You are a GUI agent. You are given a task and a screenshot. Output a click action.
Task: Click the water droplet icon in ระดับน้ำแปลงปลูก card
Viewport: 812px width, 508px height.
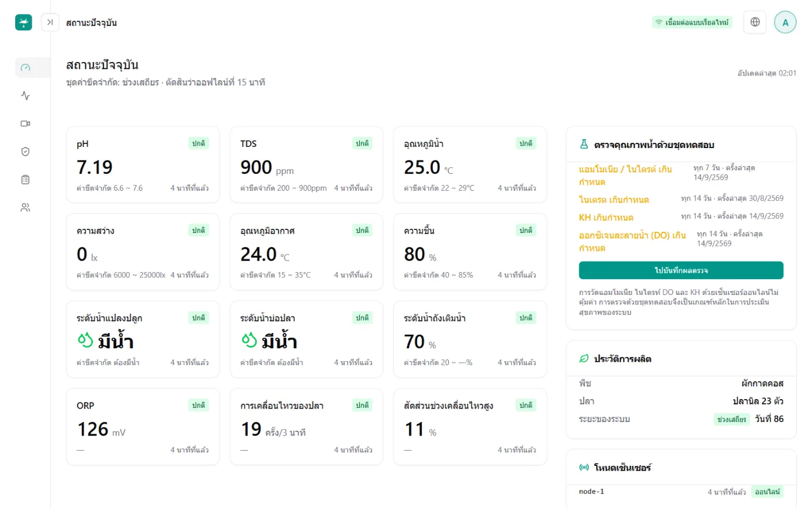(85, 340)
